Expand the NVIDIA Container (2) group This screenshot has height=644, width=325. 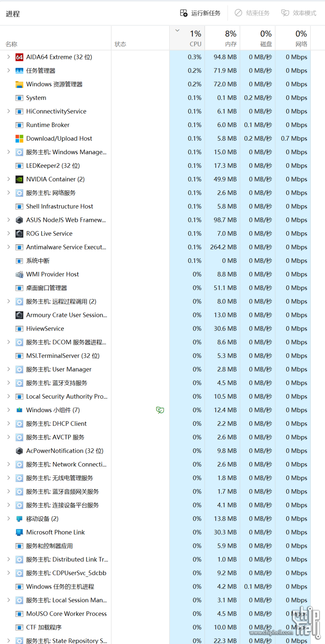tap(9, 179)
